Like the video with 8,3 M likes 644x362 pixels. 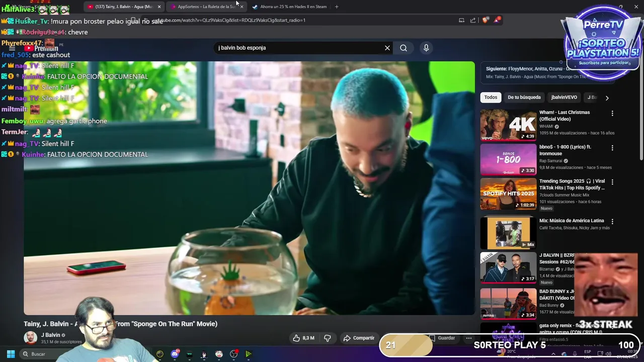click(303, 338)
